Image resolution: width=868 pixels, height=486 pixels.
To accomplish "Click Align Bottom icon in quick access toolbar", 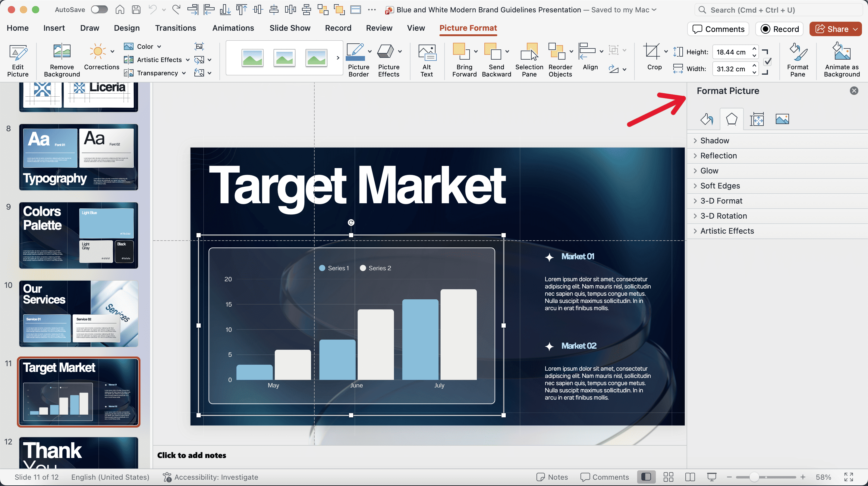I will coord(225,10).
